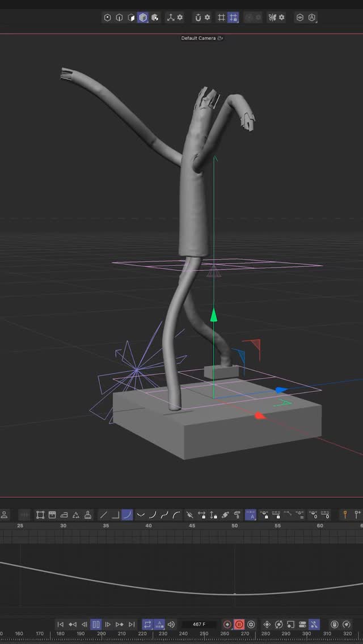Screen dimensions: 363x644
Task: Click the broom clean-up icon
Action: [88, 515]
